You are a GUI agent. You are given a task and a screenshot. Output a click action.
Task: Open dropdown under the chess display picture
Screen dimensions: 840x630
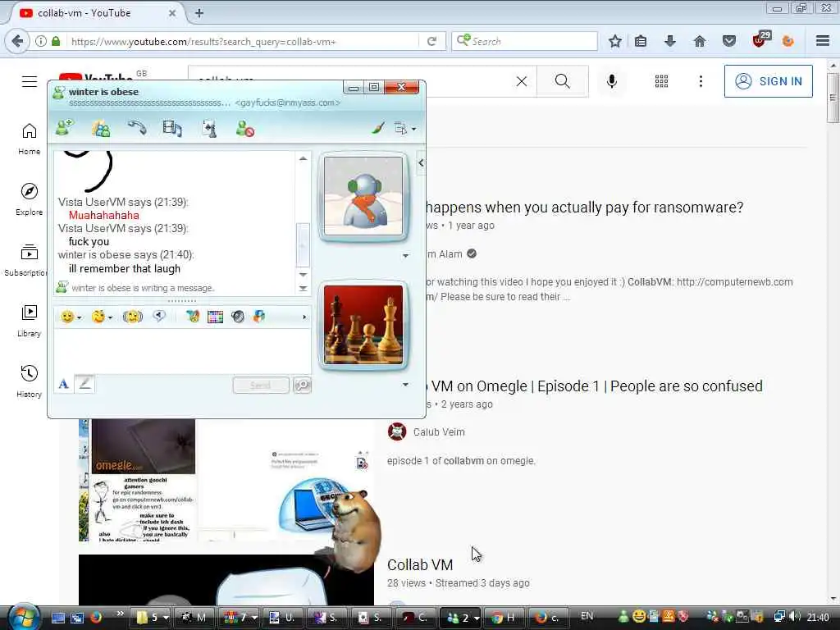click(x=405, y=384)
